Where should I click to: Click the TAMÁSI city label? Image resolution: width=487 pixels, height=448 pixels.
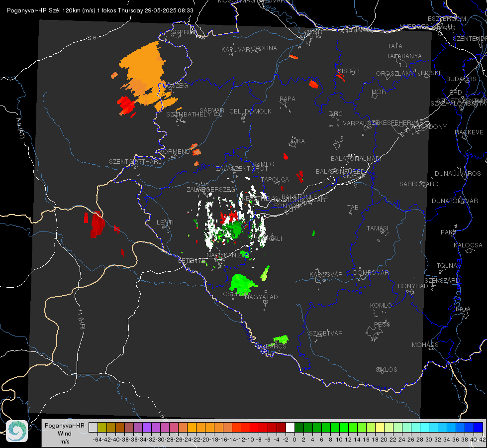pos(378,228)
